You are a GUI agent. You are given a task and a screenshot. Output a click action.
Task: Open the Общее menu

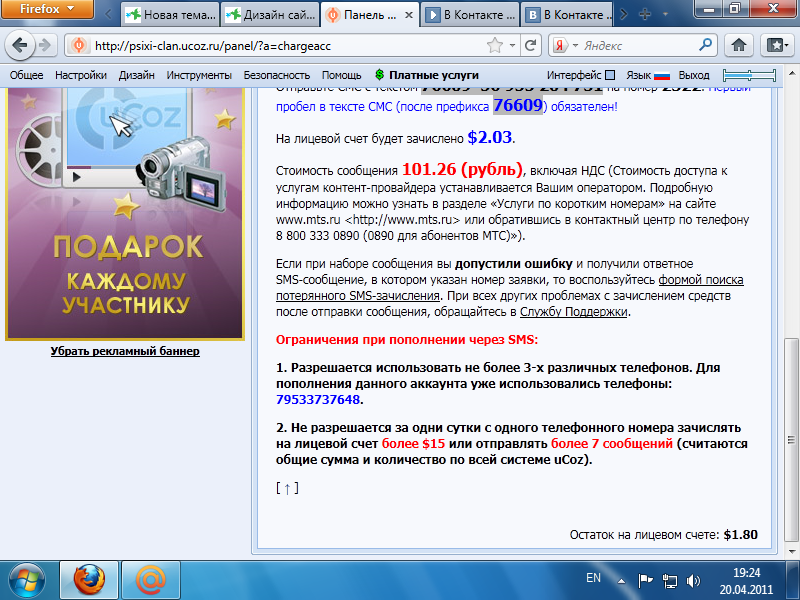[27, 76]
